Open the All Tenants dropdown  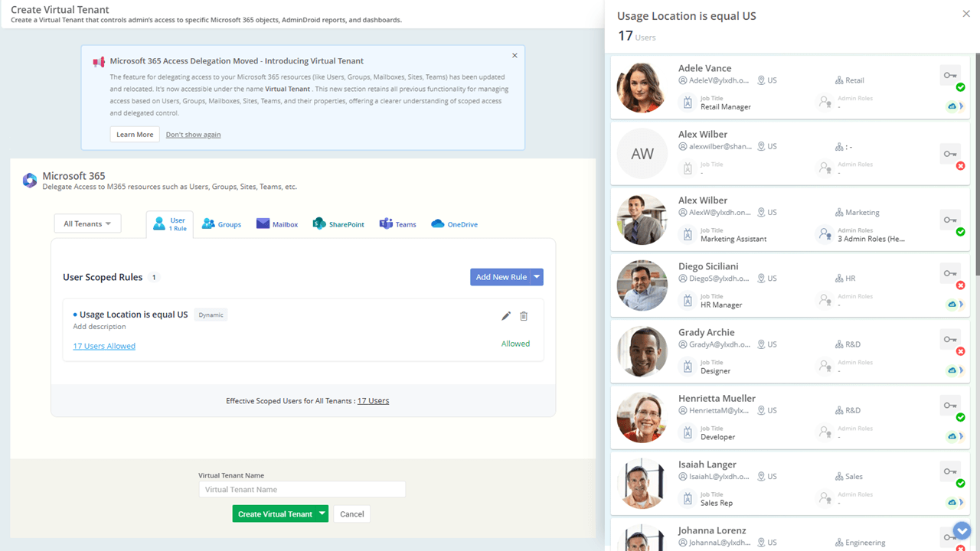(x=87, y=223)
